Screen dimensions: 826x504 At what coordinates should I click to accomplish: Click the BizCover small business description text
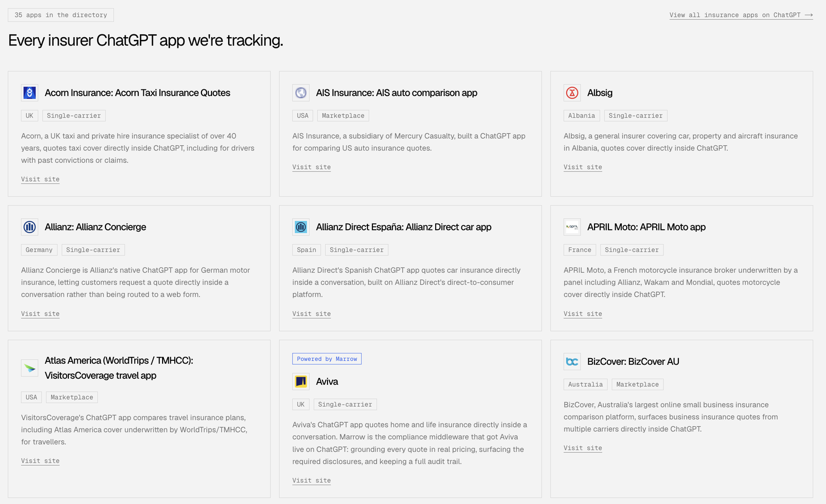(671, 417)
